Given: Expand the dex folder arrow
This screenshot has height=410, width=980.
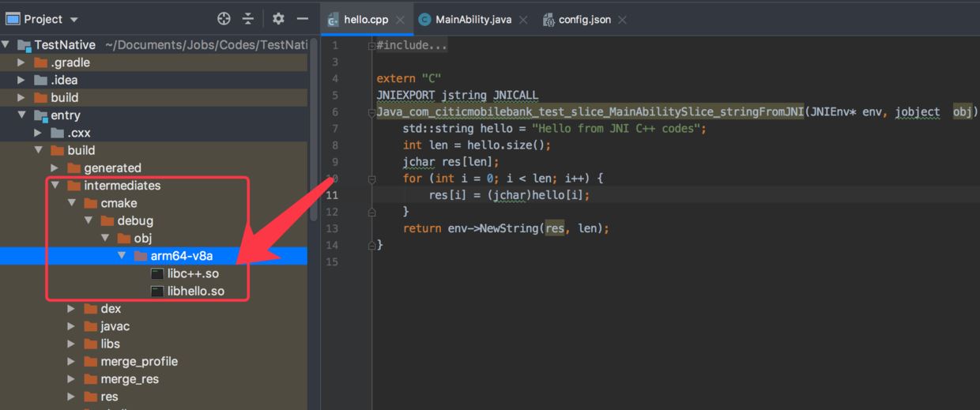Looking at the screenshot, I should coord(72,309).
